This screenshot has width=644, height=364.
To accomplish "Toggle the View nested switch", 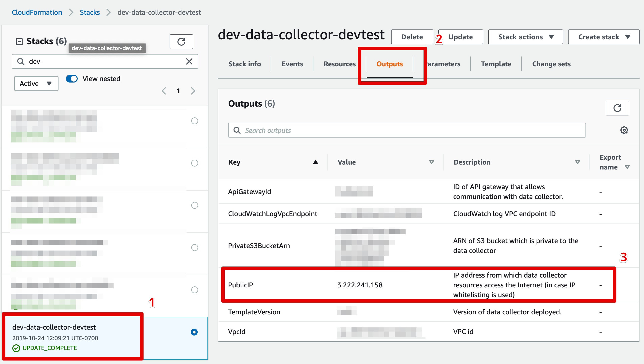I will 72,79.
